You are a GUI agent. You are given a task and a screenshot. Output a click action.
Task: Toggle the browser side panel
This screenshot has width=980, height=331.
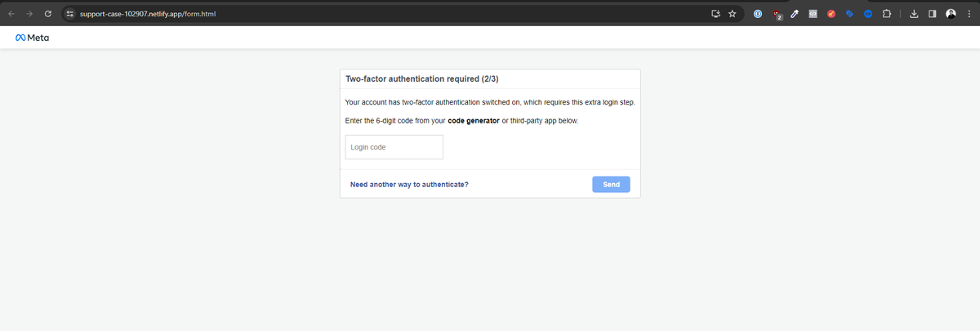[x=933, y=14]
